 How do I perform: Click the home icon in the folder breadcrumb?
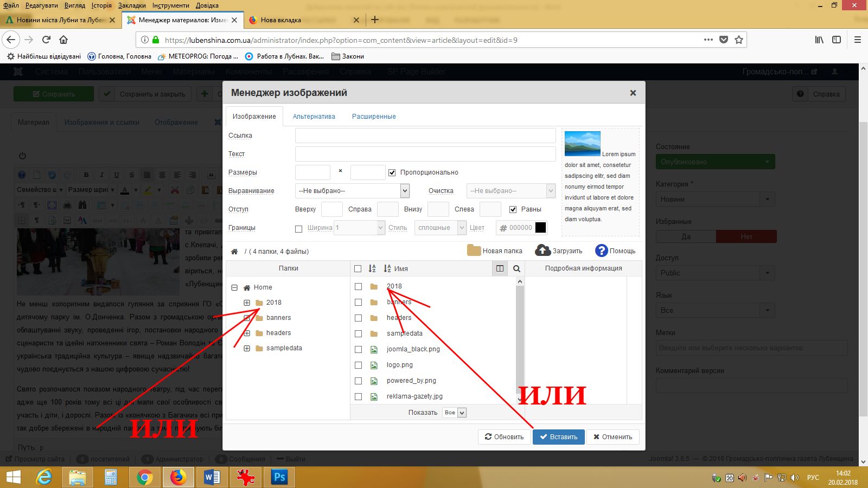234,252
